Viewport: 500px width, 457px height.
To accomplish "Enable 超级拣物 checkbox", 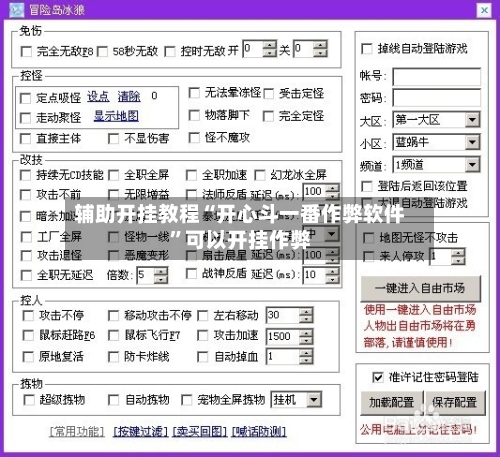I will pos(29,400).
